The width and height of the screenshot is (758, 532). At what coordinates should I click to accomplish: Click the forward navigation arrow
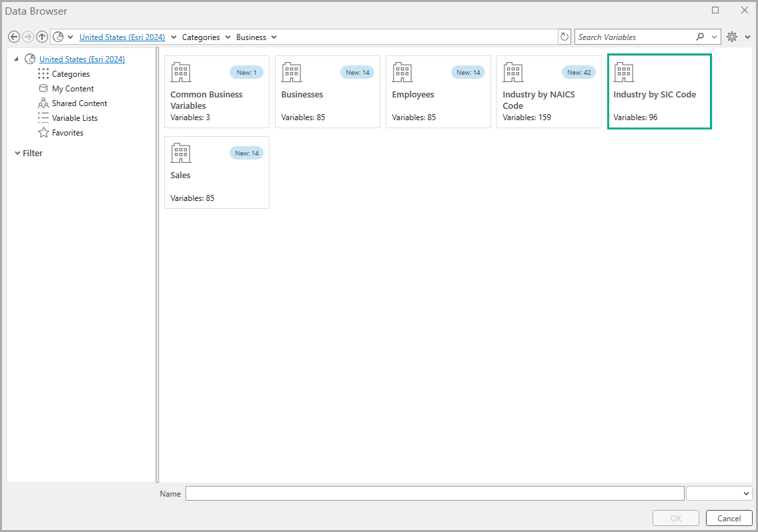click(28, 37)
